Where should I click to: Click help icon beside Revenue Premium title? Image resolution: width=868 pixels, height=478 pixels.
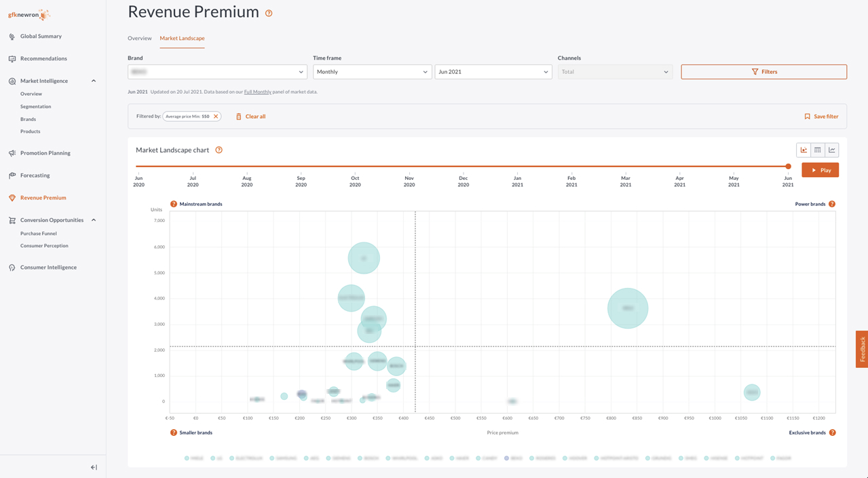pyautogui.click(x=269, y=13)
